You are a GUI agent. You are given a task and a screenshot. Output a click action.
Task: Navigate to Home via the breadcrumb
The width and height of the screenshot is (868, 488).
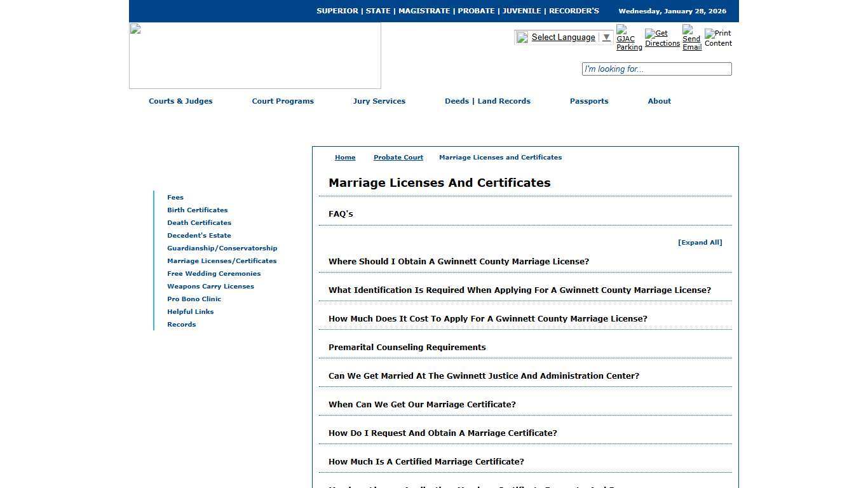(345, 157)
